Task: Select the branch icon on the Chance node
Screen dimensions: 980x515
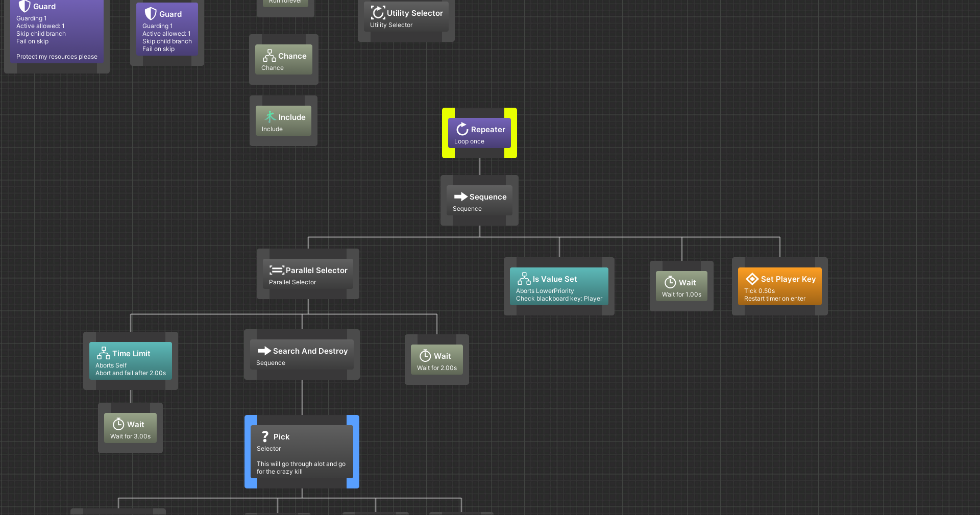Action: (x=269, y=56)
